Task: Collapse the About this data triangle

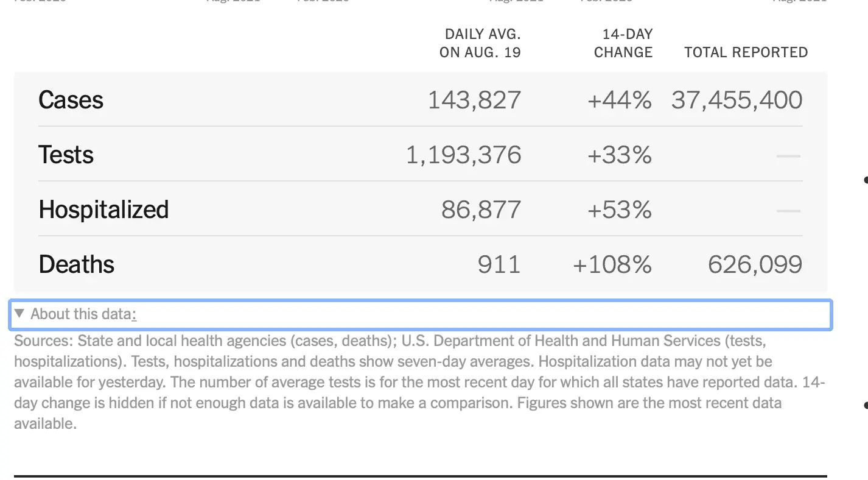Action: (19, 314)
